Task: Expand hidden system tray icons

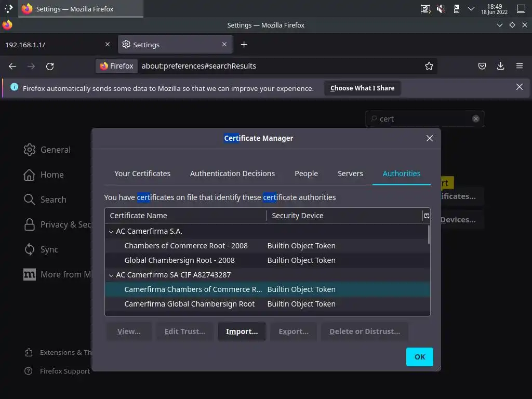Action: 471,9
